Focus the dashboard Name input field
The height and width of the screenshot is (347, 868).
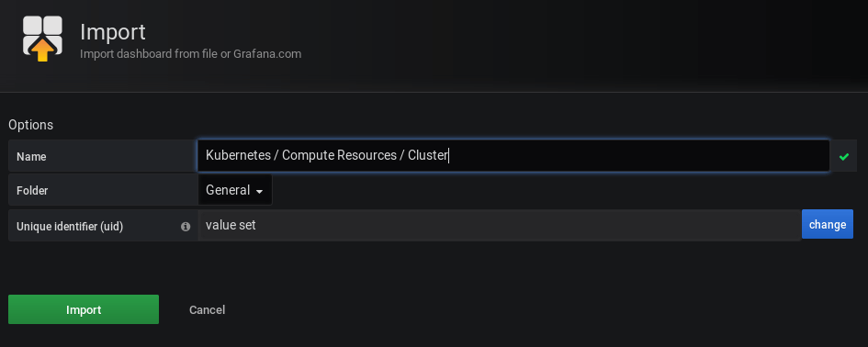pyautogui.click(x=513, y=155)
